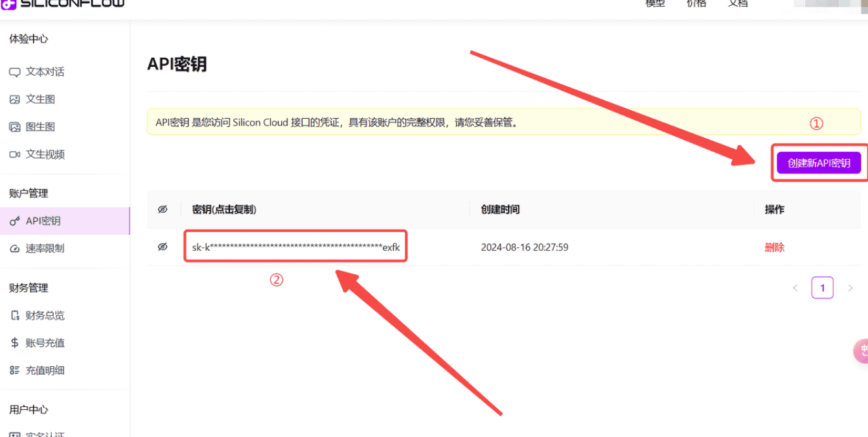Select page 1 in pagination
868x437 pixels.
(823, 288)
